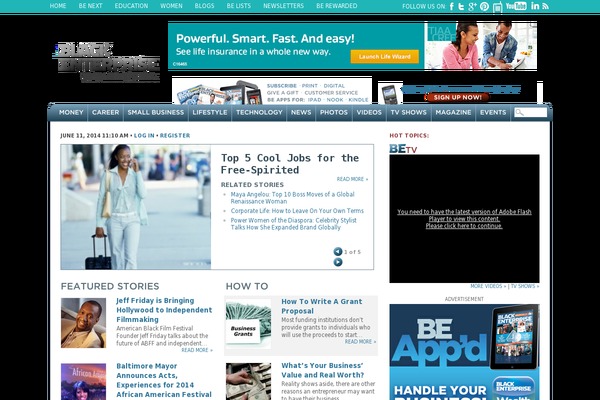This screenshot has height=400, width=600.
Task: Click the Adobe Flash Player update link
Action: tap(464, 219)
